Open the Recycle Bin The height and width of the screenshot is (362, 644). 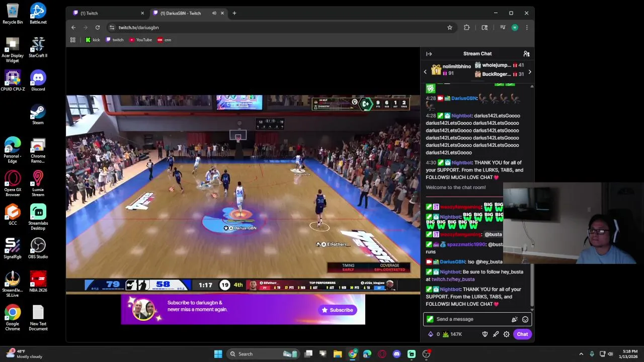pyautogui.click(x=13, y=14)
